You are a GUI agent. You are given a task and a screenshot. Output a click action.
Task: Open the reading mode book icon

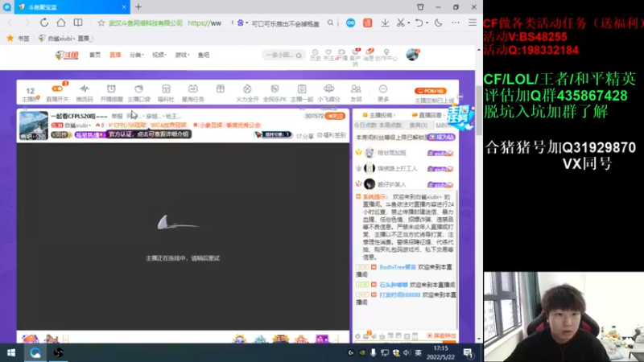pos(77,23)
